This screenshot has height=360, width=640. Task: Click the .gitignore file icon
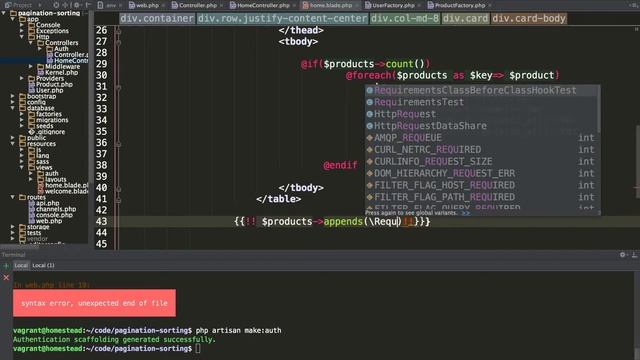(x=31, y=132)
